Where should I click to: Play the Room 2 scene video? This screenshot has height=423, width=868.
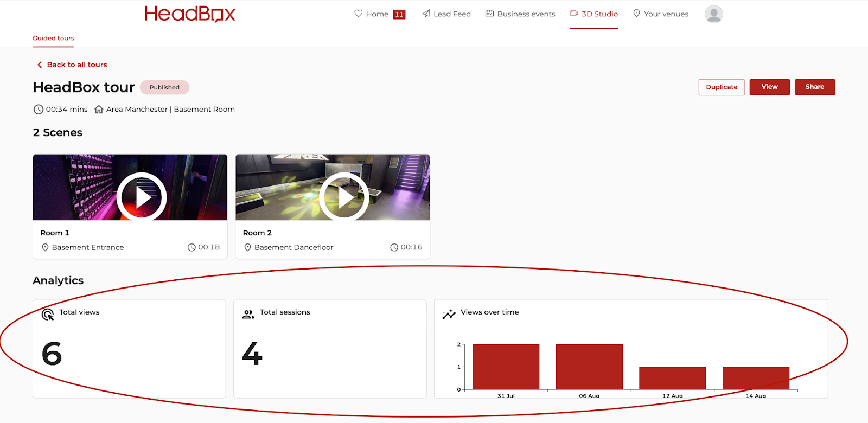coord(344,197)
